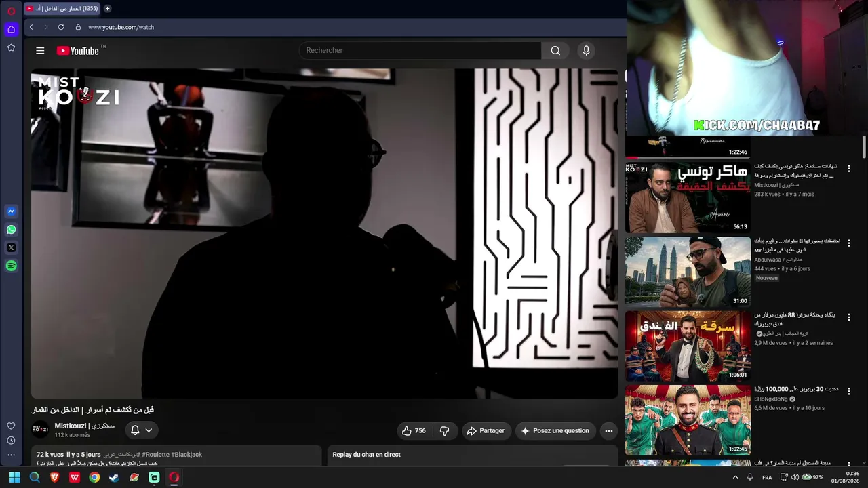Click the 'Posez une question' button
This screenshot has width=868, height=488.
[x=555, y=430]
